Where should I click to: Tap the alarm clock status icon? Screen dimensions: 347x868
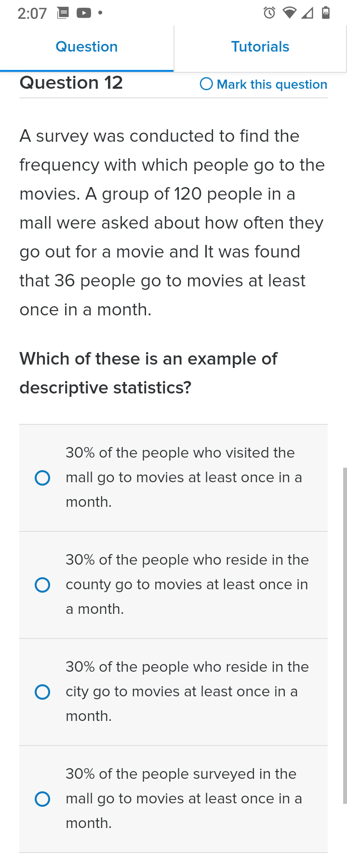coord(269,13)
